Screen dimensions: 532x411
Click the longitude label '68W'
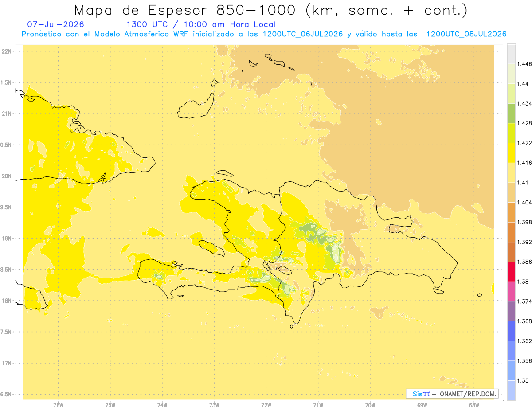[474, 405]
